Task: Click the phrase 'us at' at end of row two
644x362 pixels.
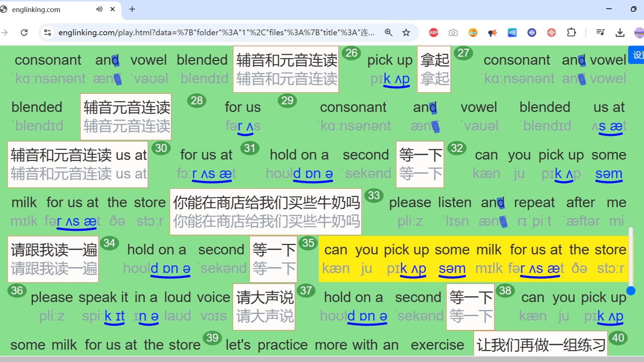Action: [609, 108]
